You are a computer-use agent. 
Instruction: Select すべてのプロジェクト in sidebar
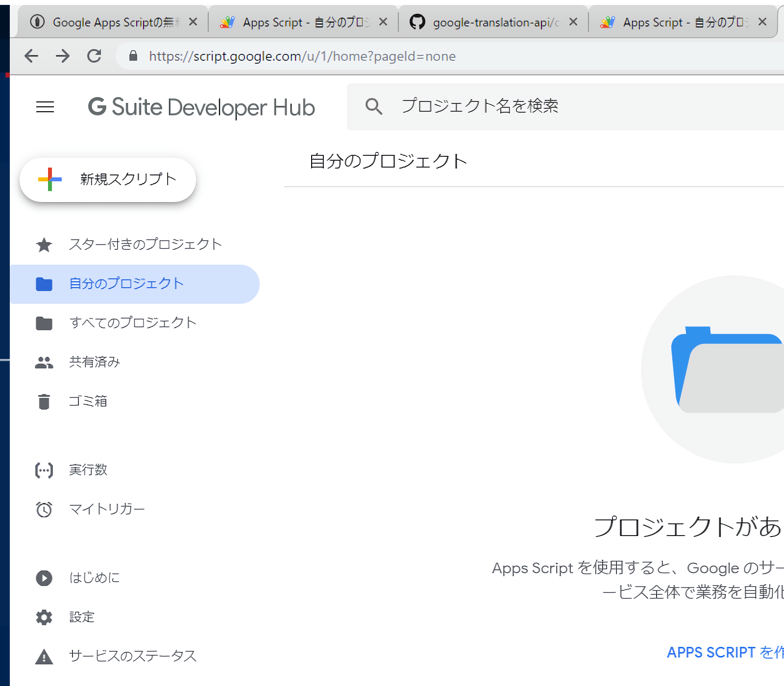(x=133, y=323)
